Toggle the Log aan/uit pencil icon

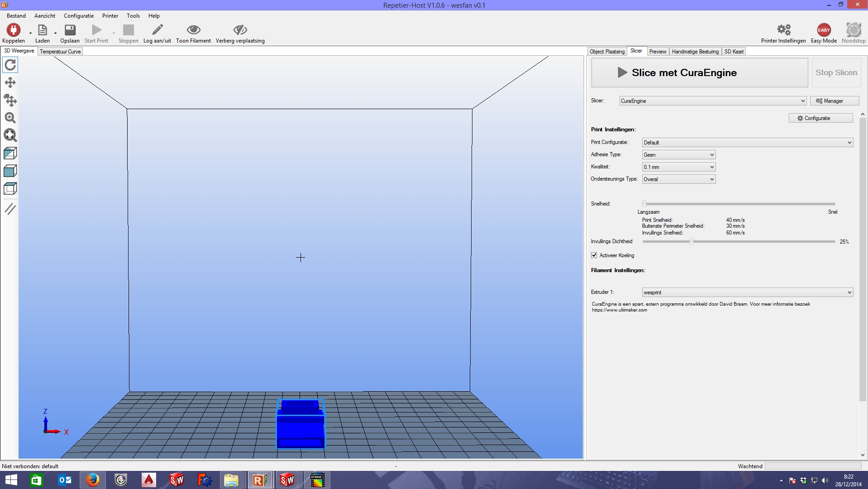point(157,30)
